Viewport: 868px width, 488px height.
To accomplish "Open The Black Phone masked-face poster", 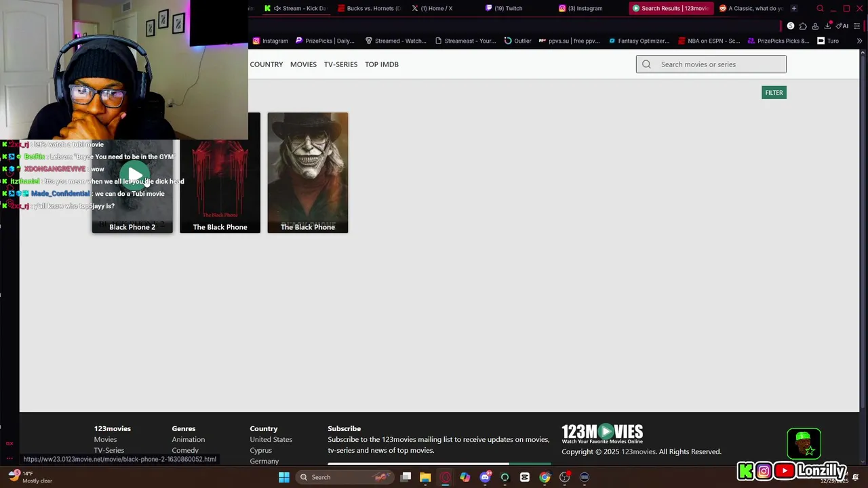I will (x=308, y=173).
